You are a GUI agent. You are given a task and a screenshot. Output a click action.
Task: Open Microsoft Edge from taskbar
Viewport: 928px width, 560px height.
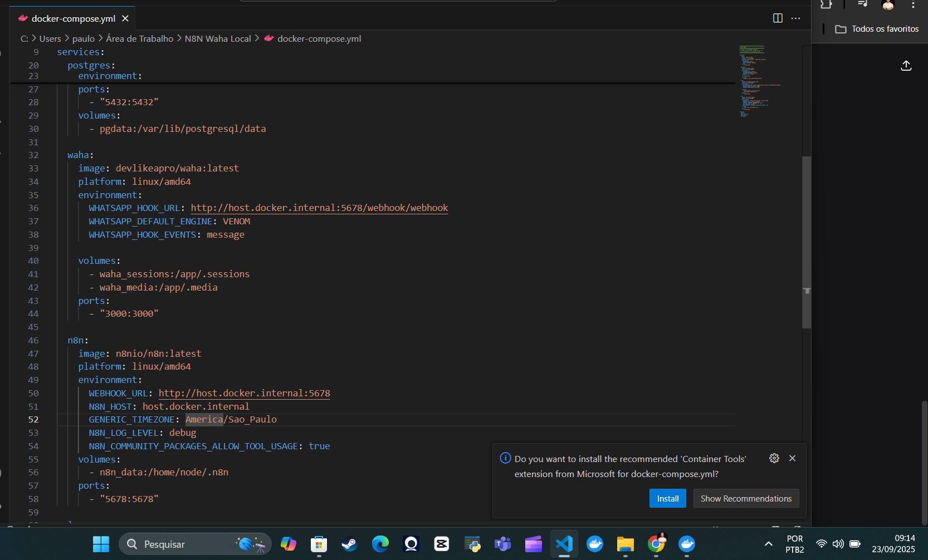(380, 544)
